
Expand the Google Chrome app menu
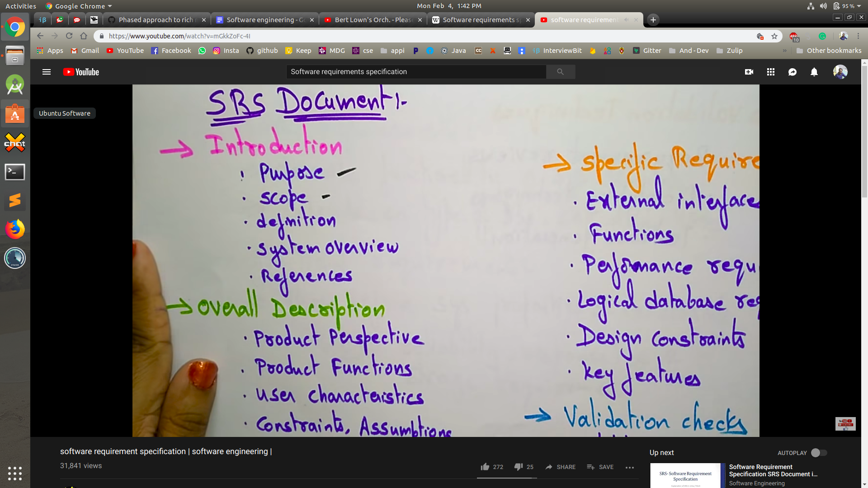(79, 6)
